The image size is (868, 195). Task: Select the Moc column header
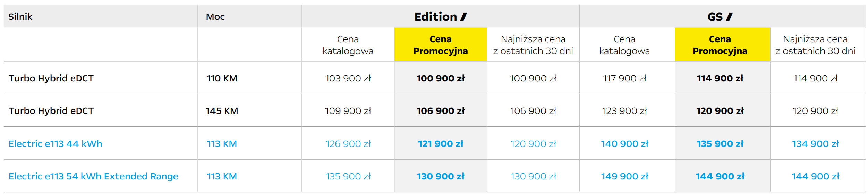click(x=215, y=17)
